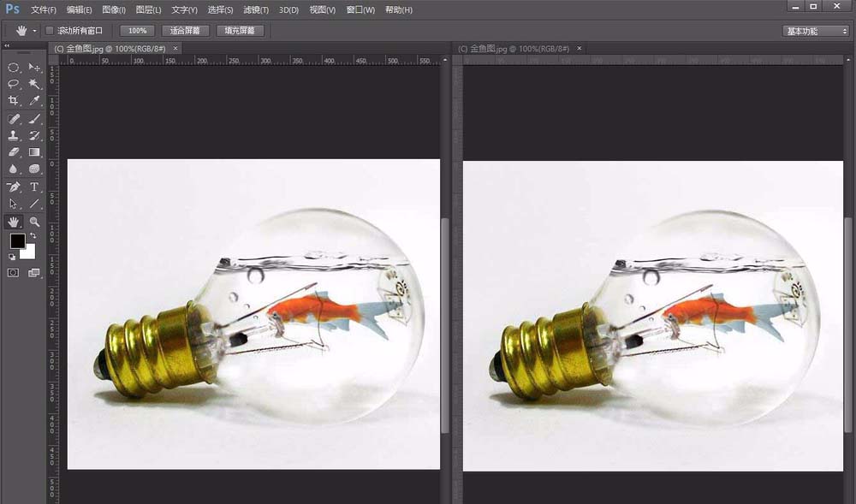Switch to the right 金鱼图.jpg document tab

(x=513, y=49)
